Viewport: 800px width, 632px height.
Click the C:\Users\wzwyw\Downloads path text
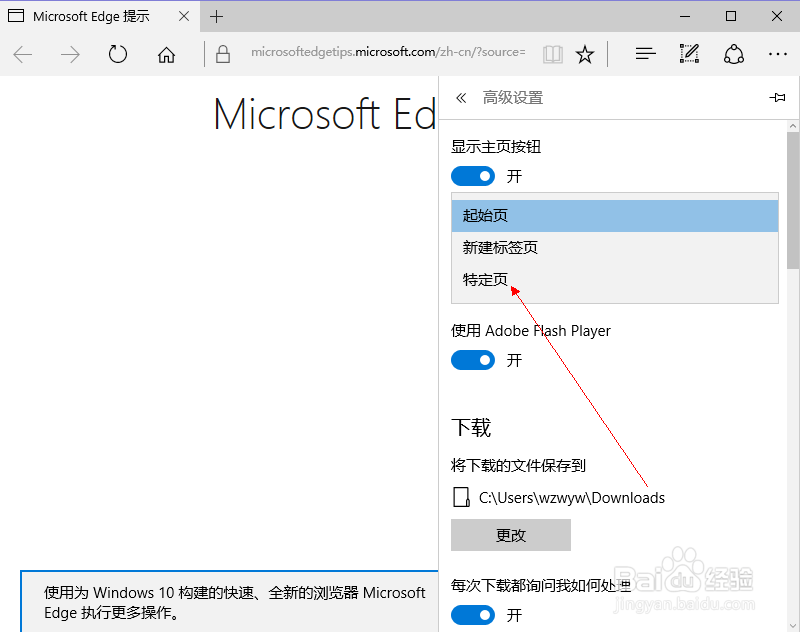[571, 498]
